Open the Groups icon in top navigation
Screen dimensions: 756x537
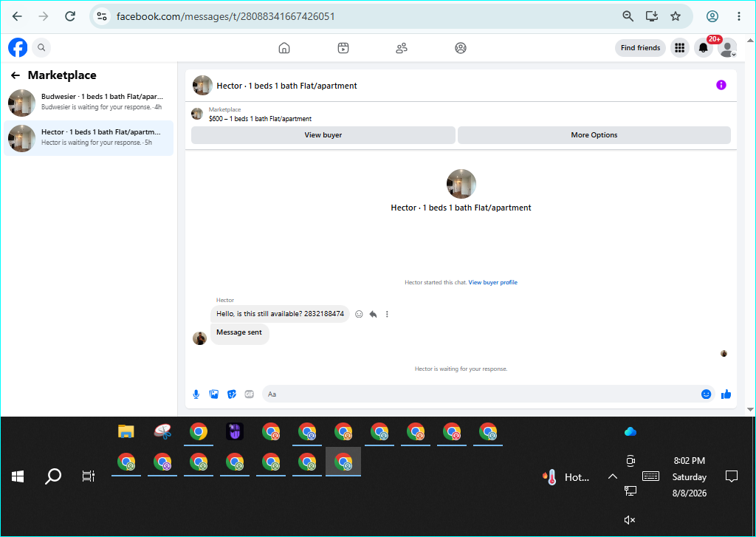(x=461, y=48)
